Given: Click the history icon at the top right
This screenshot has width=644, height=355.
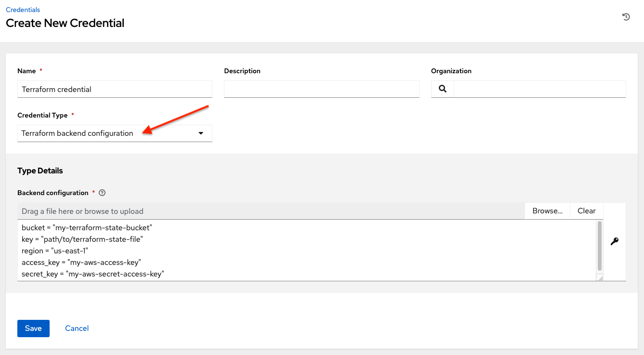Looking at the screenshot, I should point(626,16).
